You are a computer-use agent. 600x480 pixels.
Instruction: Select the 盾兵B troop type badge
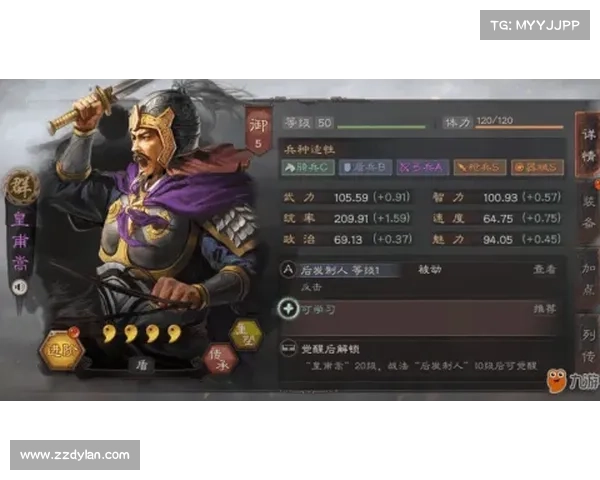365,167
